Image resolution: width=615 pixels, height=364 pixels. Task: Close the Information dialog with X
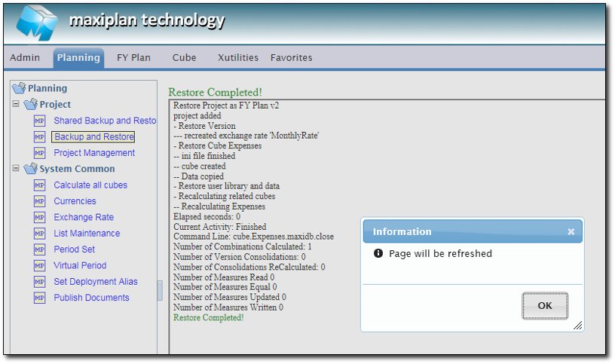click(x=571, y=232)
